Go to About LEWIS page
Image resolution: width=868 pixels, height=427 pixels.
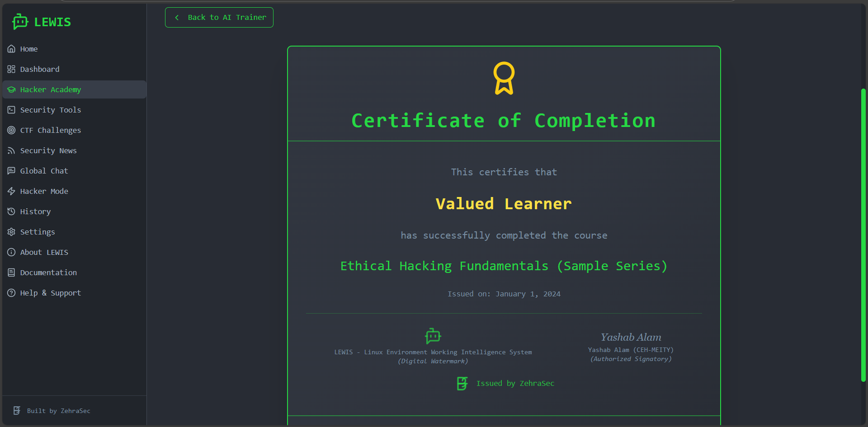pyautogui.click(x=44, y=252)
